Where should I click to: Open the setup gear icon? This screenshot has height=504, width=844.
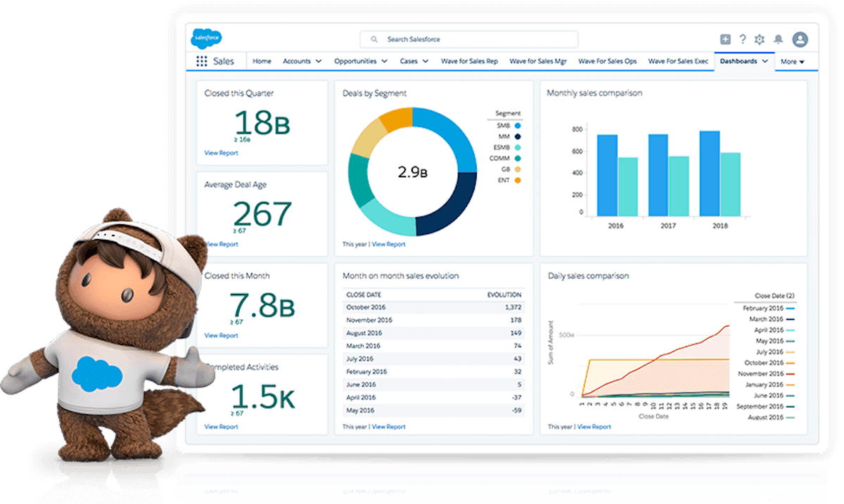point(760,39)
